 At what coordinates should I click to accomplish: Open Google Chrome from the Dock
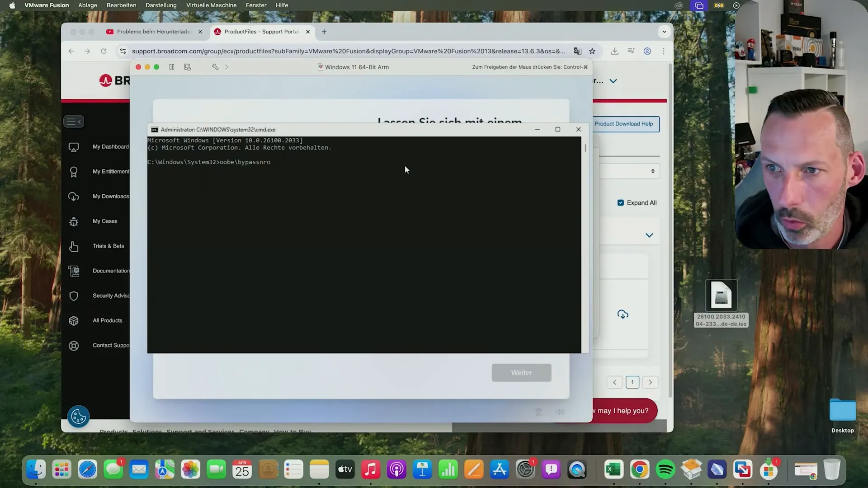pos(640,469)
